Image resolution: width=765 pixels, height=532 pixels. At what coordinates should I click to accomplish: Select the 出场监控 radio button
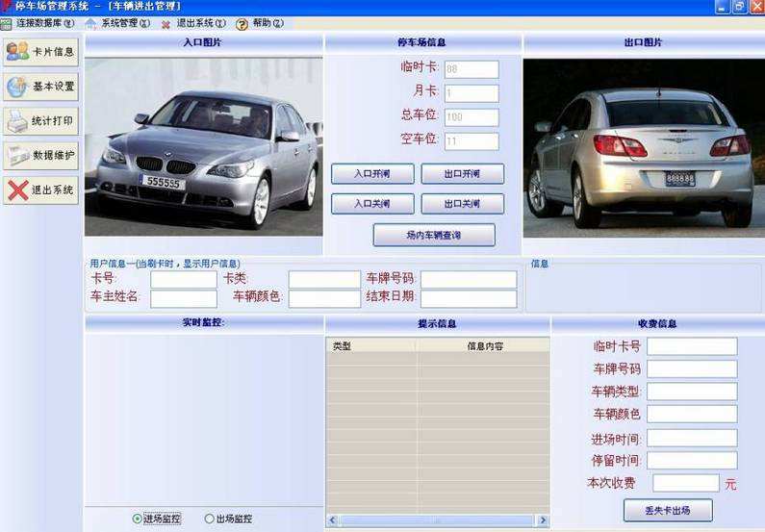tap(210, 519)
